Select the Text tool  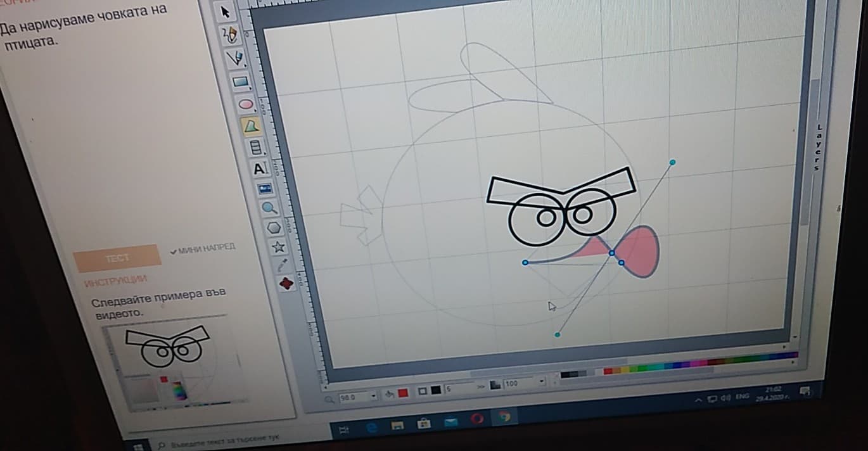tap(259, 168)
